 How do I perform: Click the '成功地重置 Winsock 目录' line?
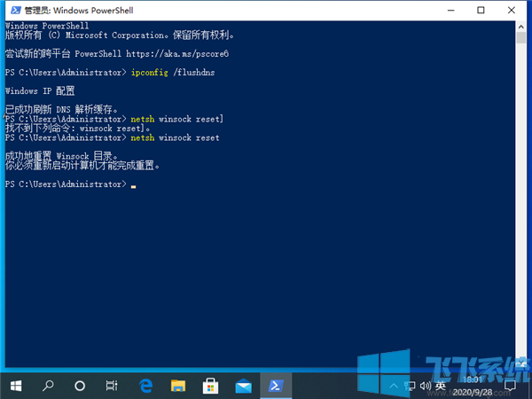pos(62,156)
